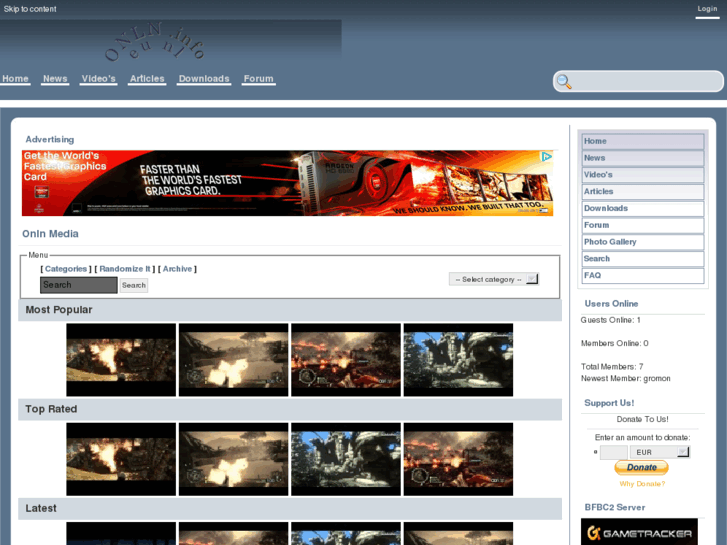Open FAQ in the sidebar menu
The width and height of the screenshot is (727, 545).
click(643, 276)
